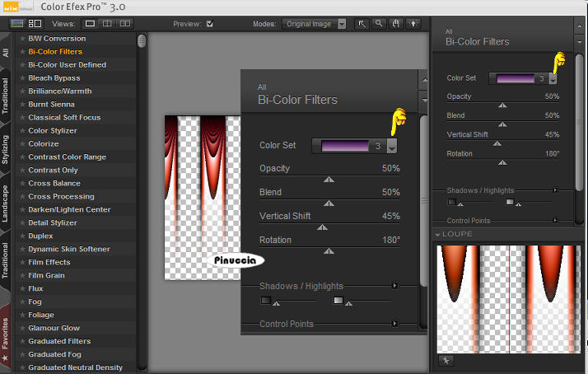Select the Film Effects filter

click(x=49, y=262)
